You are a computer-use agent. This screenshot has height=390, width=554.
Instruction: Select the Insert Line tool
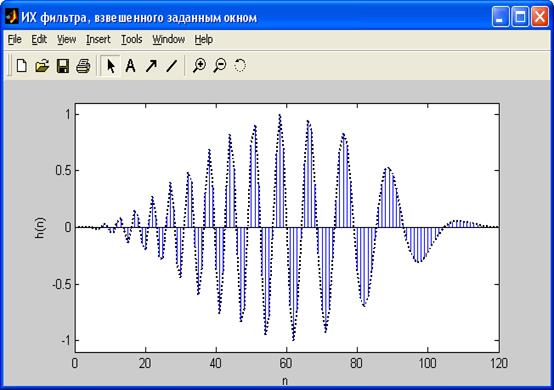coord(172,66)
